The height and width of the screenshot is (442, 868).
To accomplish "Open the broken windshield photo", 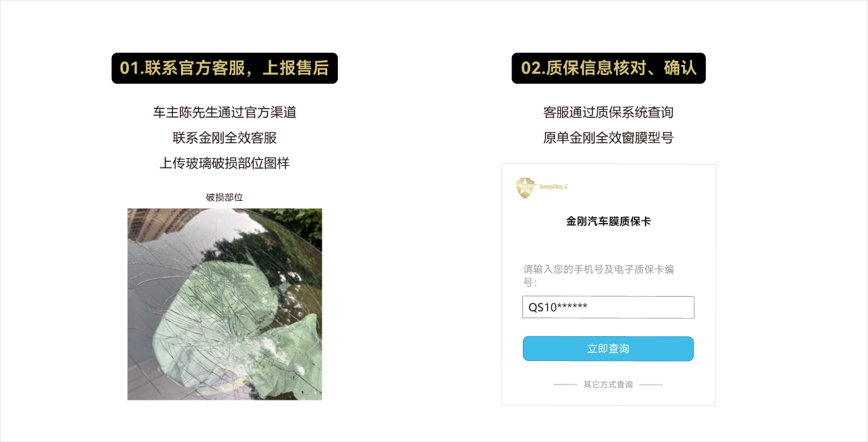I will [225, 304].
